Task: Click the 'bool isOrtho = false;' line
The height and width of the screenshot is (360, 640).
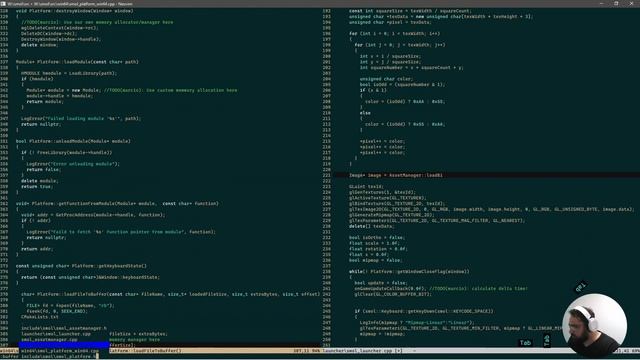Action: tap(377, 238)
